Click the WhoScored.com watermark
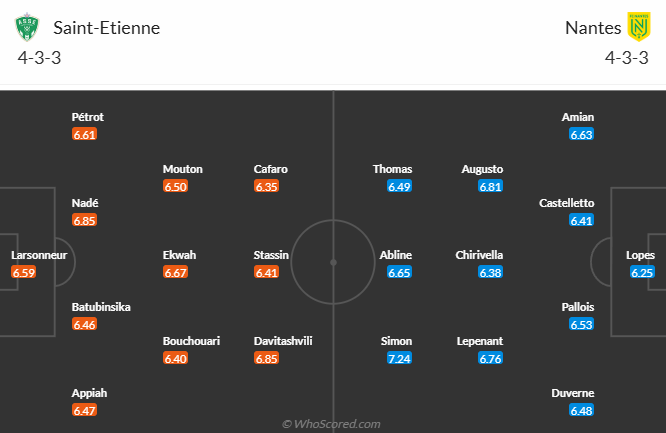 click(x=331, y=424)
